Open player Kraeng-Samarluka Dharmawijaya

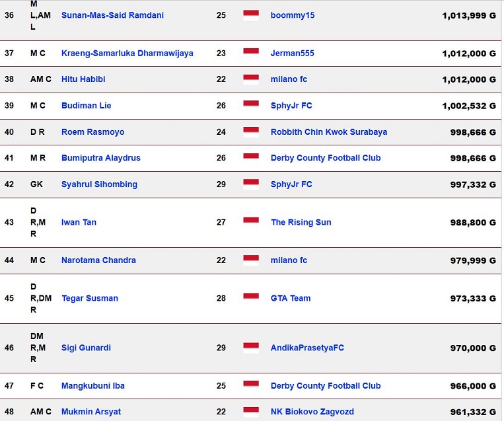(127, 53)
